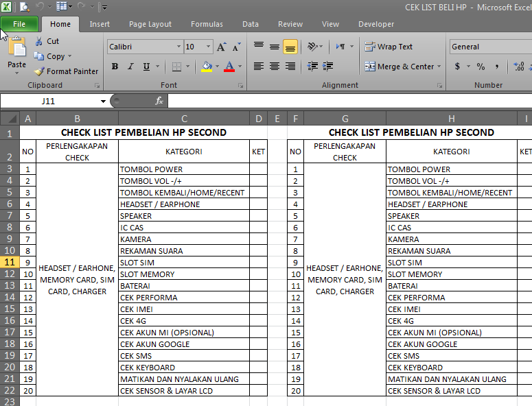Switch to Page Layout tab
The width and height of the screenshot is (532, 406).
150,24
